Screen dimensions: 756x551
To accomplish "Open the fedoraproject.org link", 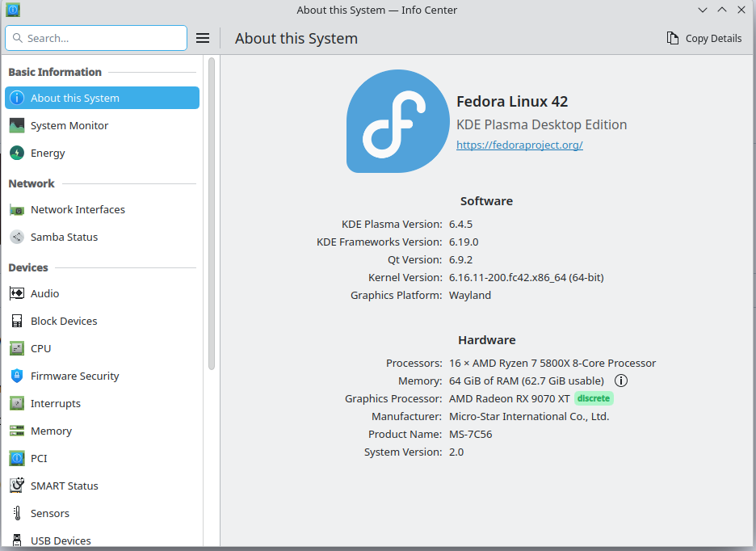I will [519, 145].
